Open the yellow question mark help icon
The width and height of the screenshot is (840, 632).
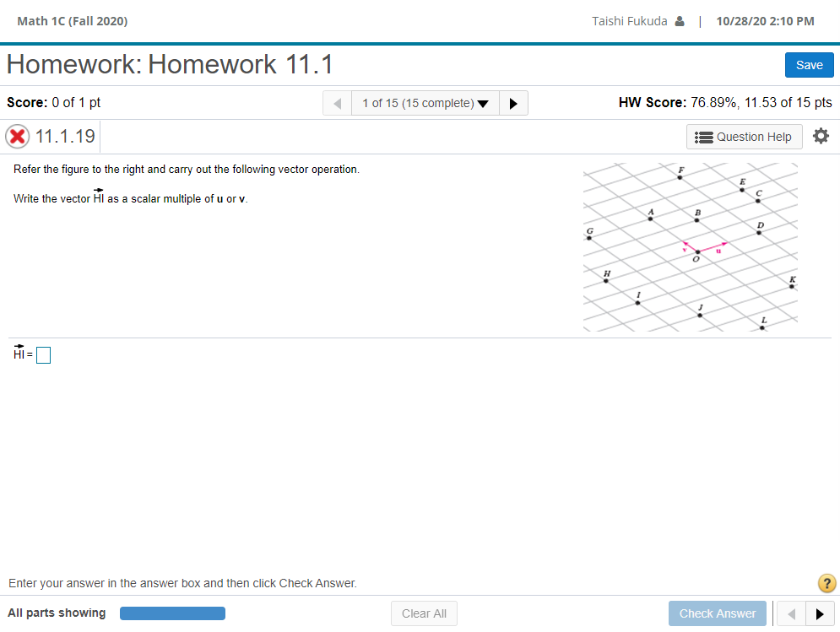coord(826,583)
